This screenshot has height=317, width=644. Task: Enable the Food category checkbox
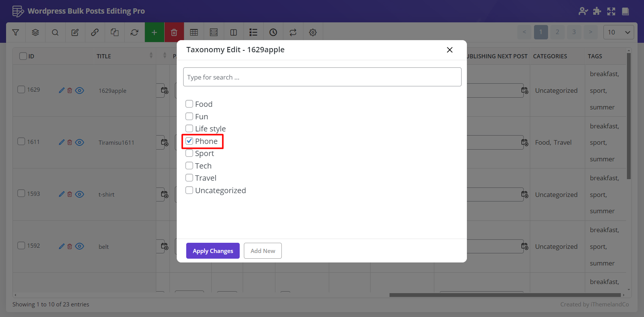(x=189, y=104)
